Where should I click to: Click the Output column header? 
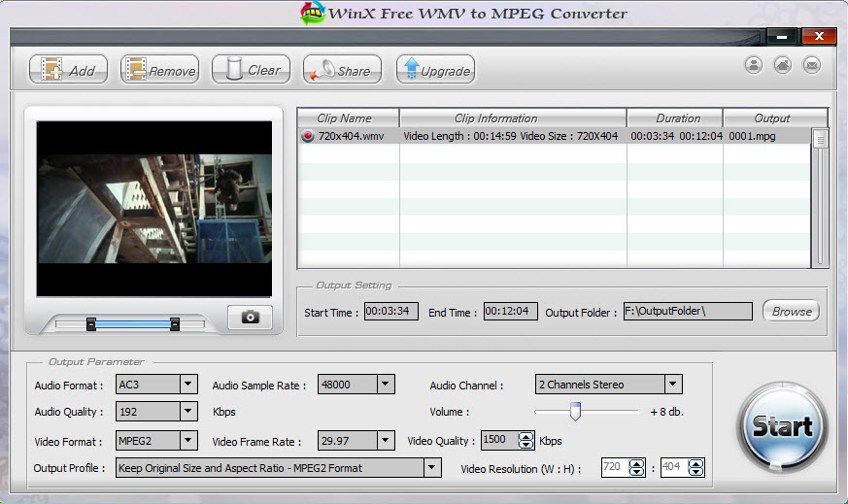coord(775,118)
